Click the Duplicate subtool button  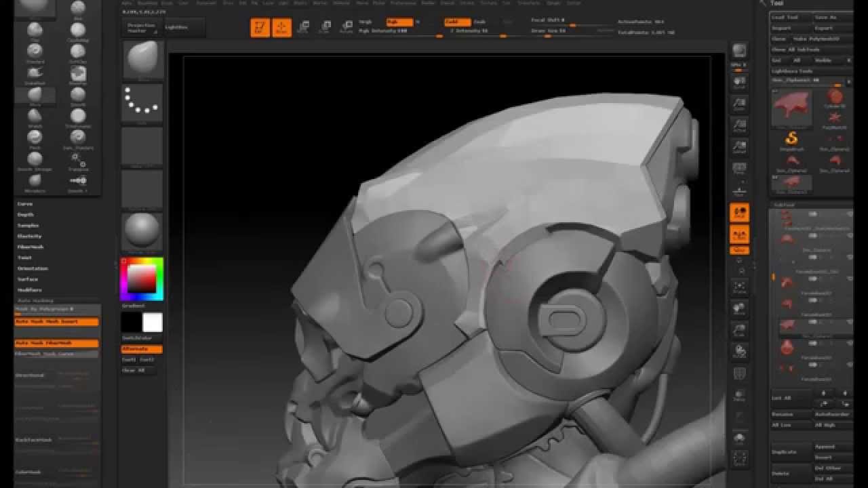click(x=791, y=452)
